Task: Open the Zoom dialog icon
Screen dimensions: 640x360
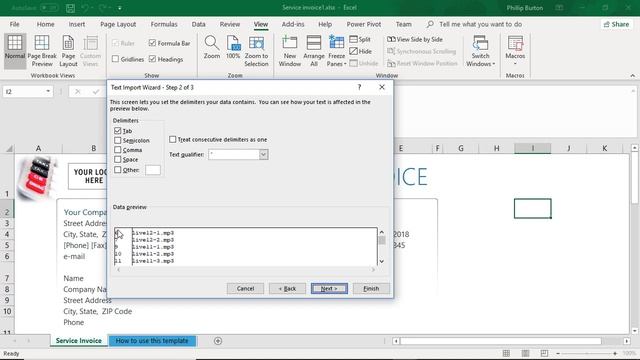Action: pos(212,47)
